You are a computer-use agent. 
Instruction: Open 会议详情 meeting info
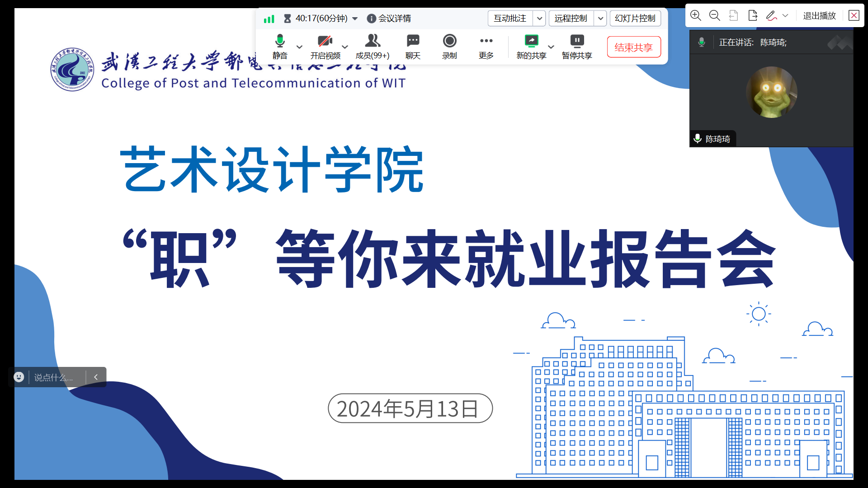(389, 19)
